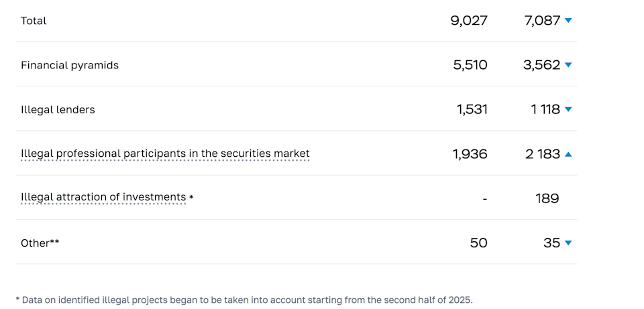Click the 1,531 Illegal lenders value
This screenshot has height=309, width=644.
click(x=472, y=109)
